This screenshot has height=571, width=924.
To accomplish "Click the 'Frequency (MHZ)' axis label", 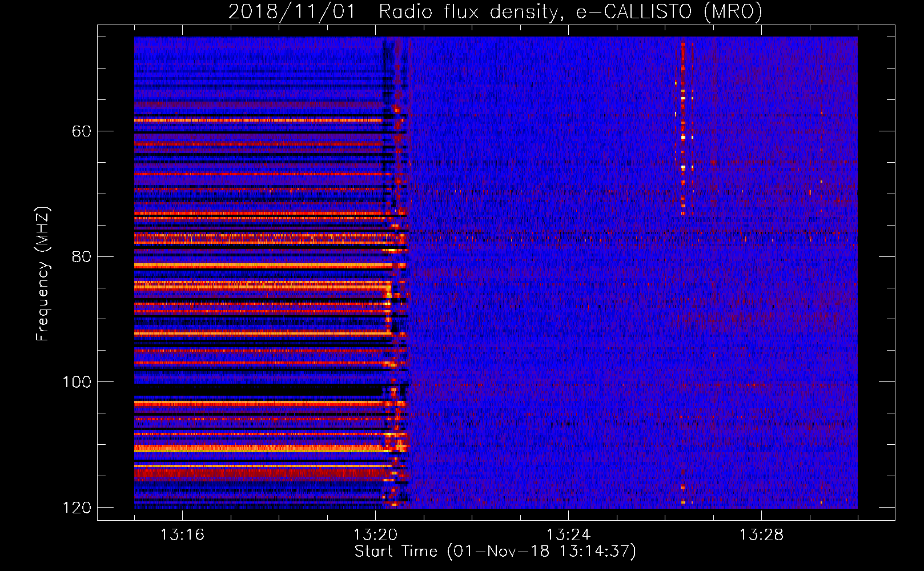I will point(43,274).
